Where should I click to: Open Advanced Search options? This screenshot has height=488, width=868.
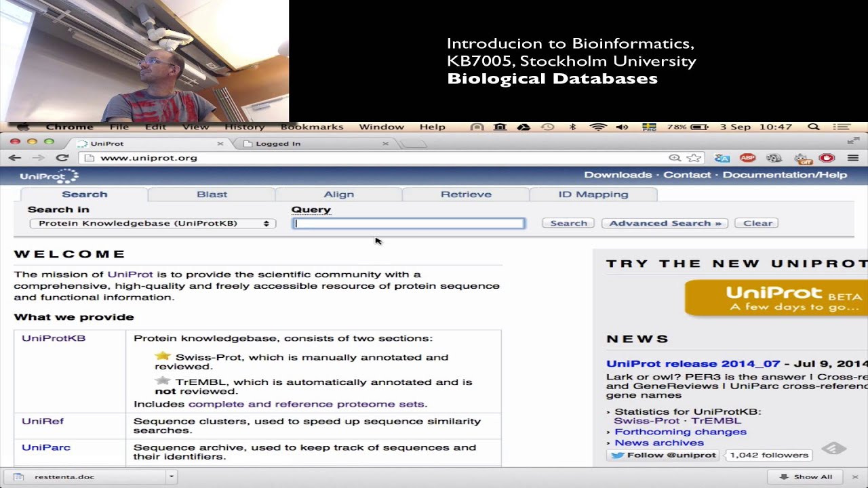tap(665, 223)
